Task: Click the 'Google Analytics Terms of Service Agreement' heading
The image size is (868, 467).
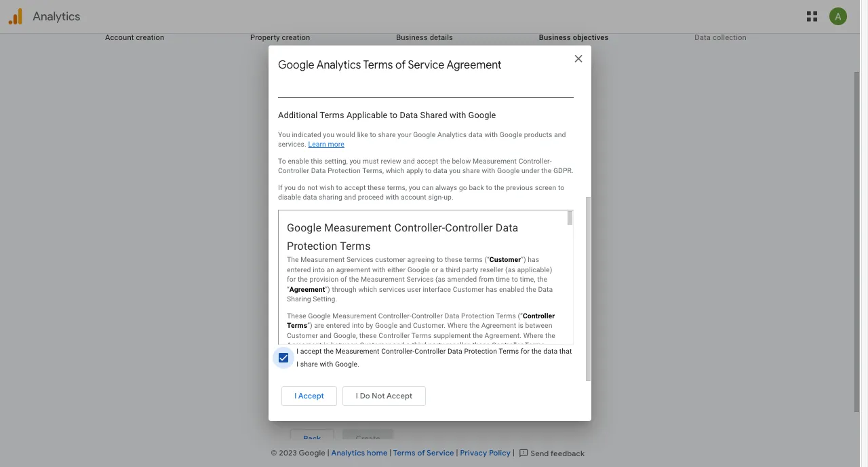Action: [x=390, y=64]
